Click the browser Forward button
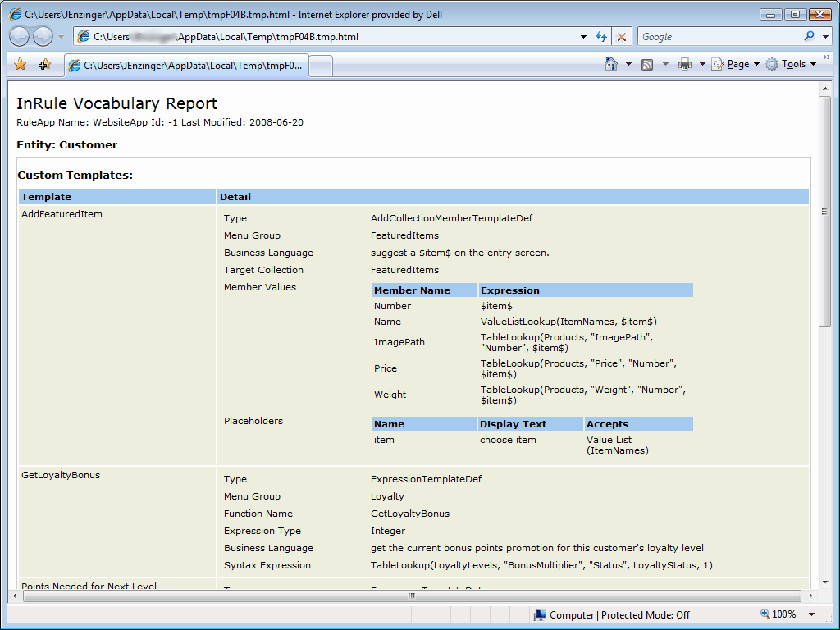This screenshot has width=840, height=630. tap(43, 37)
